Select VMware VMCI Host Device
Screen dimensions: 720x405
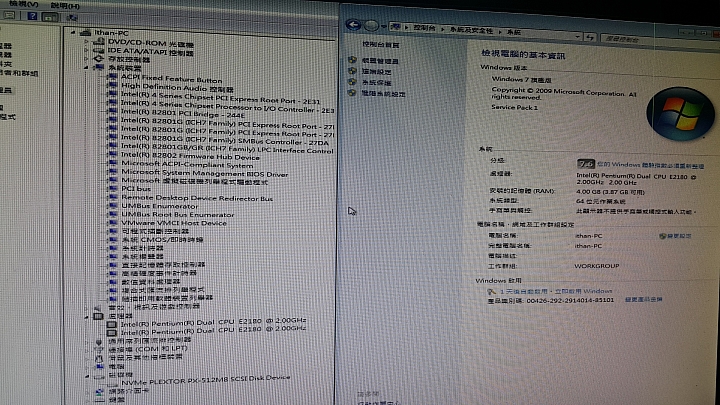[174, 223]
